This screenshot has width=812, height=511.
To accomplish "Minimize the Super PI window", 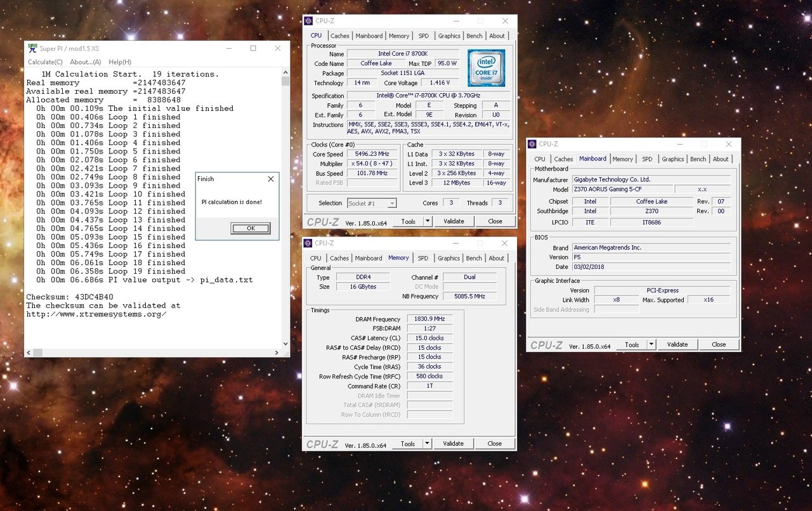I will click(x=228, y=48).
